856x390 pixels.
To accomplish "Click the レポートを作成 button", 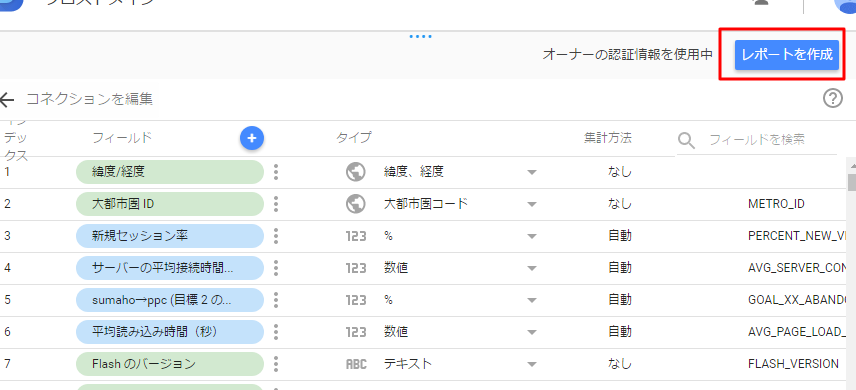I will (787, 55).
